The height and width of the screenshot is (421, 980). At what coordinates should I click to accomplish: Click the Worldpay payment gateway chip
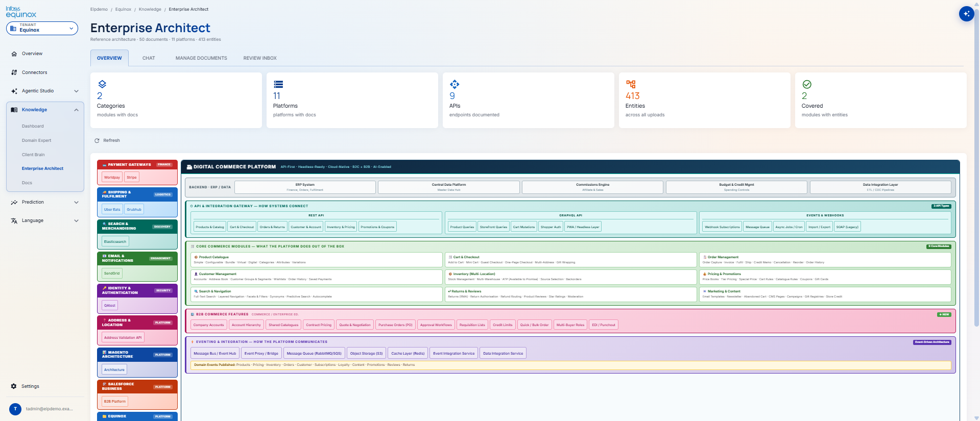(x=112, y=178)
